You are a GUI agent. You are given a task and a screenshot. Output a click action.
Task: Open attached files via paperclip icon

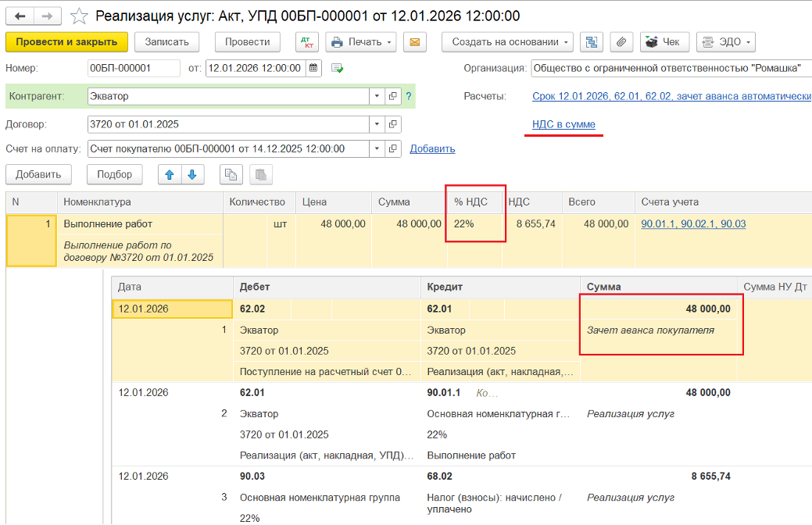click(621, 42)
